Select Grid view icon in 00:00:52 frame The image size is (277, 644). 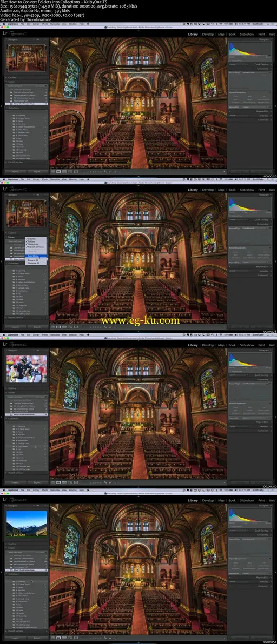coord(53,638)
